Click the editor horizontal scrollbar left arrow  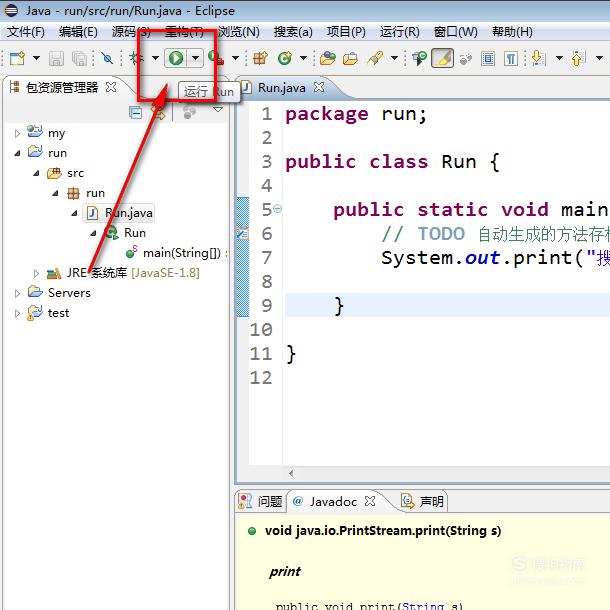[x=291, y=473]
